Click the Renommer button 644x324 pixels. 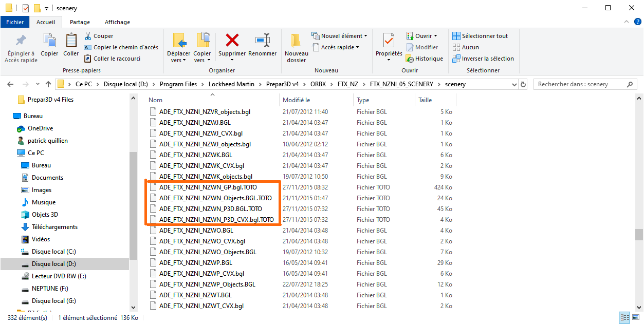263,45
